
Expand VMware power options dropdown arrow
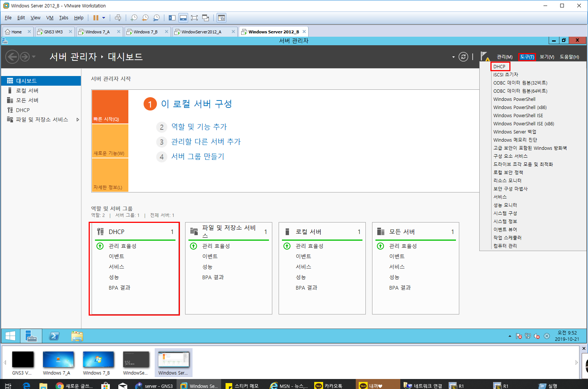coord(104,18)
